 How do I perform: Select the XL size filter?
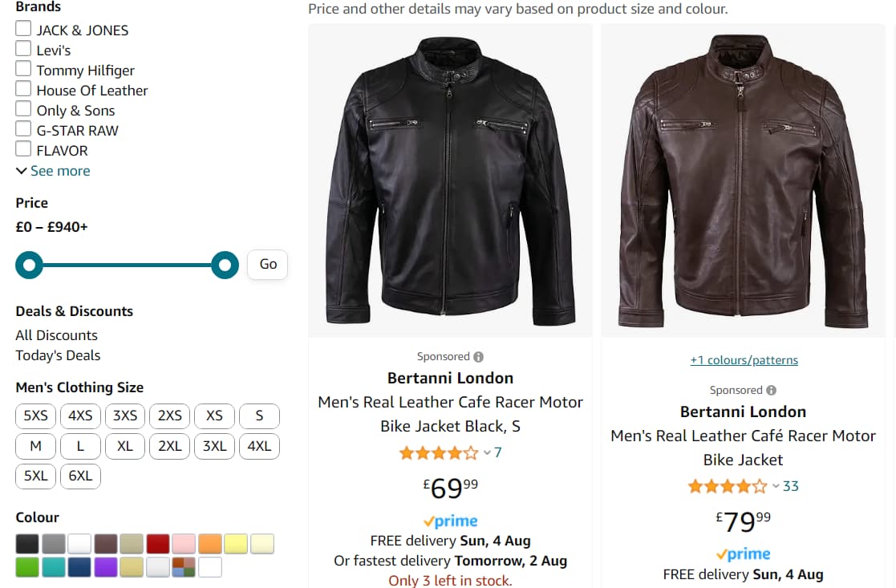click(x=125, y=446)
